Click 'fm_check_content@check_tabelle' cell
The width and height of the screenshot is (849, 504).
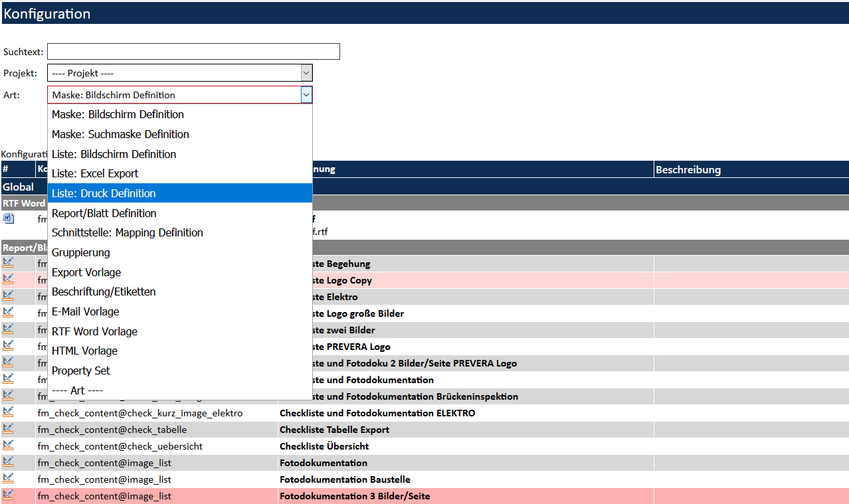[157, 430]
